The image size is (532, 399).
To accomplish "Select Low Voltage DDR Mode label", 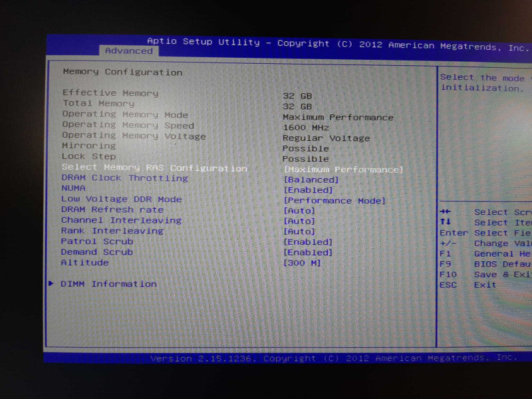I will 122,199.
